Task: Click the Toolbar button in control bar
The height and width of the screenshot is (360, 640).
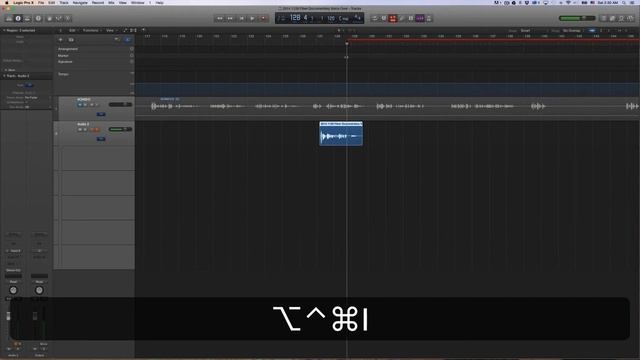Action: 27,18
